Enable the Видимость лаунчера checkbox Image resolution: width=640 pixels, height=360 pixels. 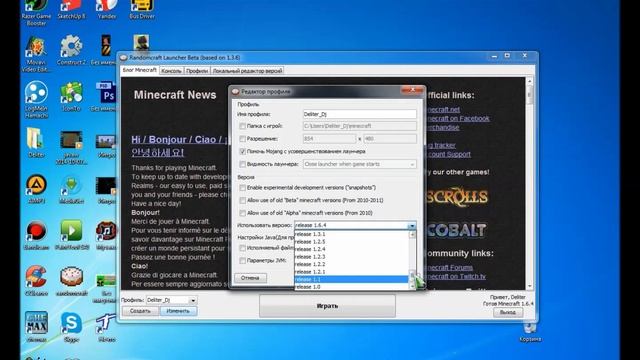(x=242, y=164)
